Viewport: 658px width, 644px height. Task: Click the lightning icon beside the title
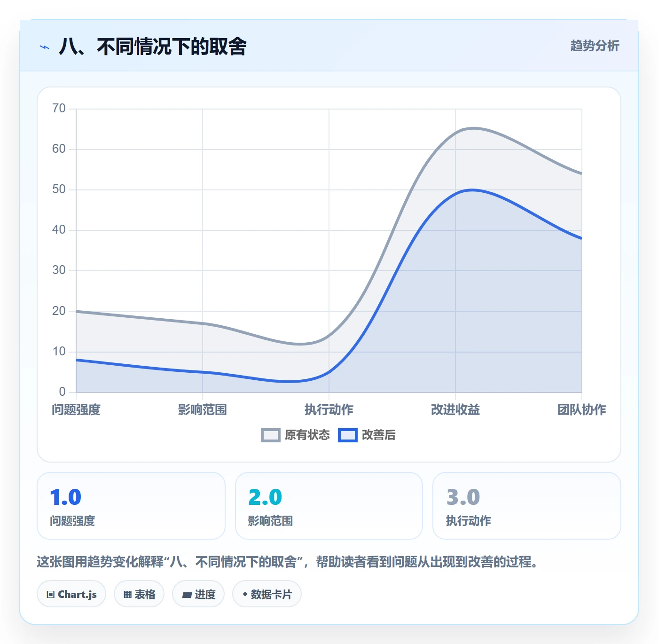[x=45, y=47]
